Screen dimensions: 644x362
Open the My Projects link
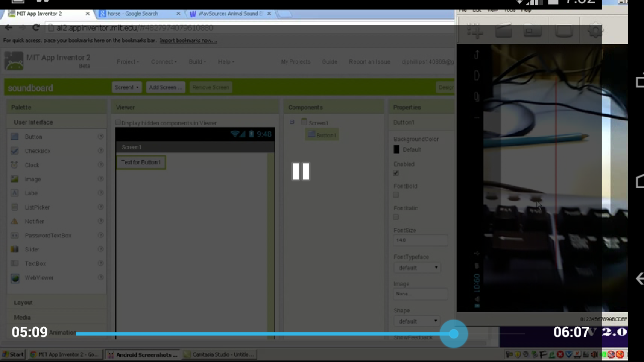click(295, 62)
